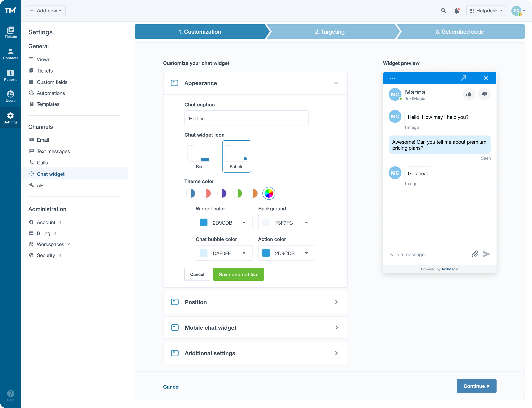Open the Widget color dropdown
This screenshot has width=532, height=408.
pyautogui.click(x=224, y=222)
